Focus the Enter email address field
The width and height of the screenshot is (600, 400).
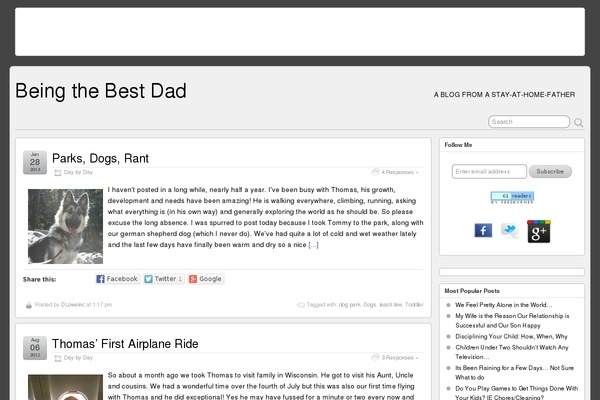[x=489, y=171]
